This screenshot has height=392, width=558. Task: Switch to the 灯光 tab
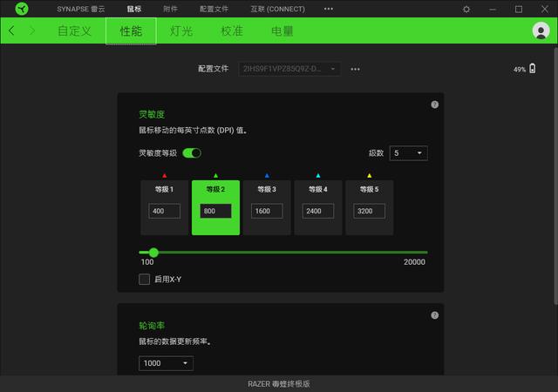(181, 31)
